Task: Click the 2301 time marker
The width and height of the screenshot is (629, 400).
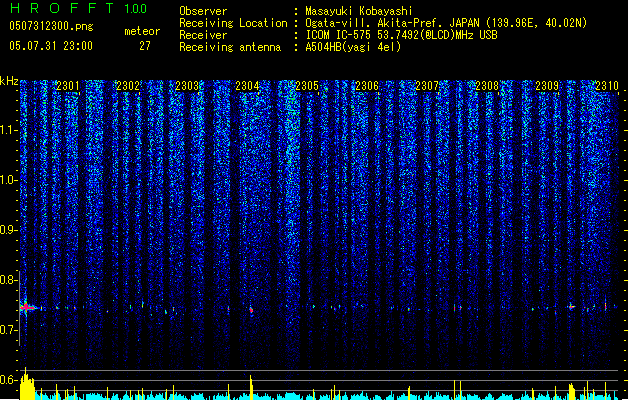Action: (68, 86)
